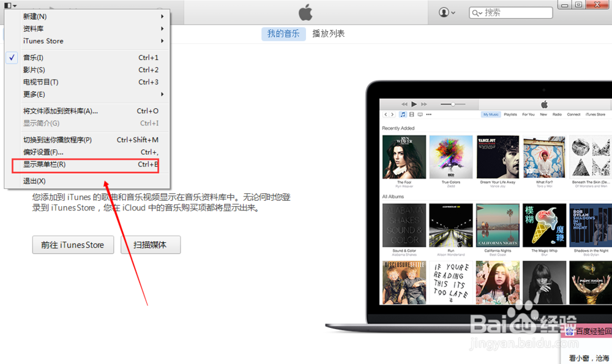Click the music note icon in preview
612x364 pixels.
tap(403, 114)
